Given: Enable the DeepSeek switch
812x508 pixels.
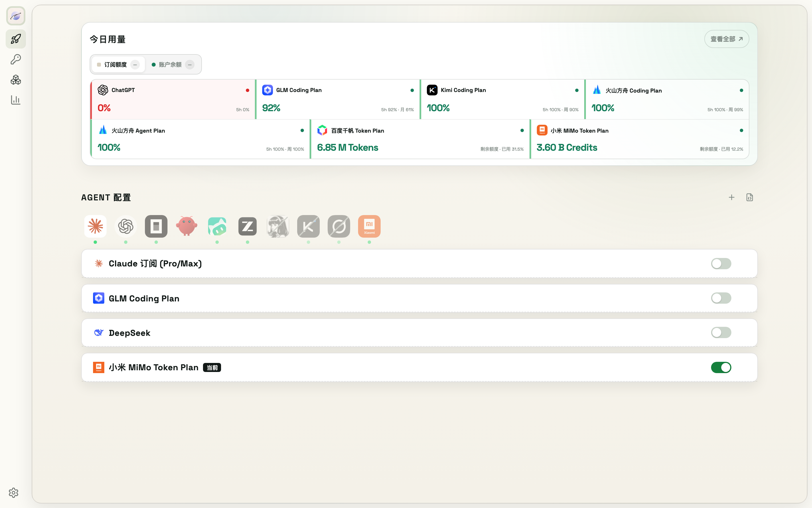Looking at the screenshot, I should tap(721, 333).
